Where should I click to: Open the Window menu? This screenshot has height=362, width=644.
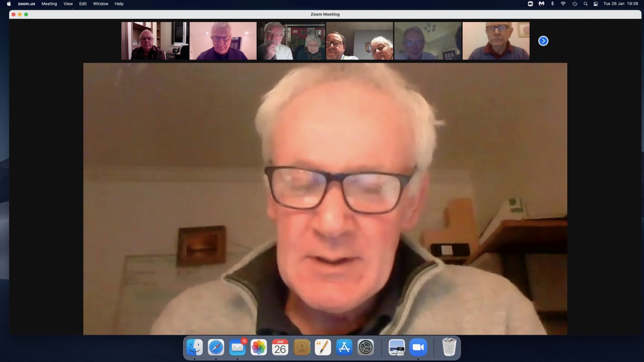(100, 4)
